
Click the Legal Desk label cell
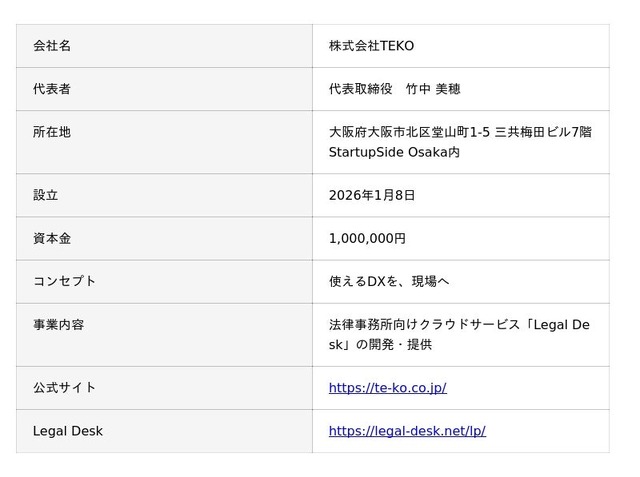(164, 431)
